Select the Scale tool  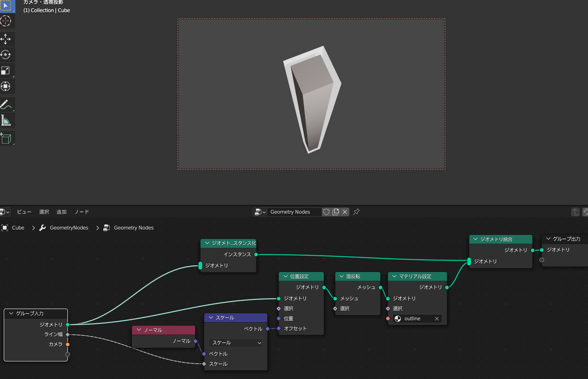6,70
